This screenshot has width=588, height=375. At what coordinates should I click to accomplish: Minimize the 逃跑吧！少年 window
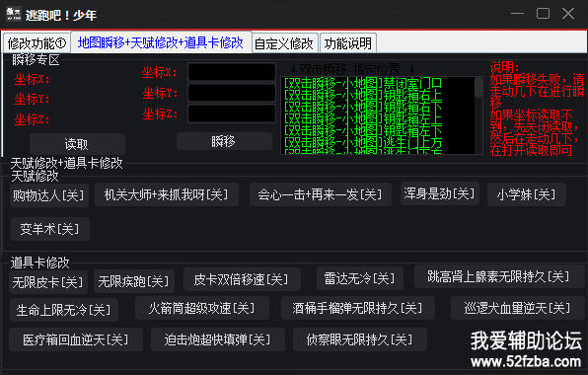click(x=518, y=14)
